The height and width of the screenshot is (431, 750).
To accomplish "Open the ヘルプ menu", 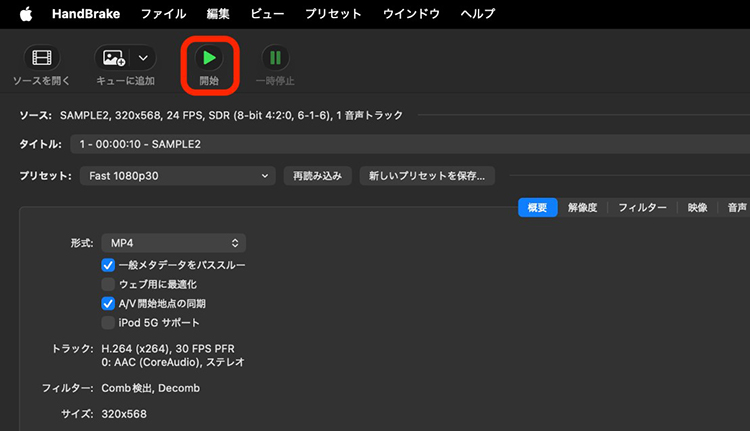I will pos(477,14).
